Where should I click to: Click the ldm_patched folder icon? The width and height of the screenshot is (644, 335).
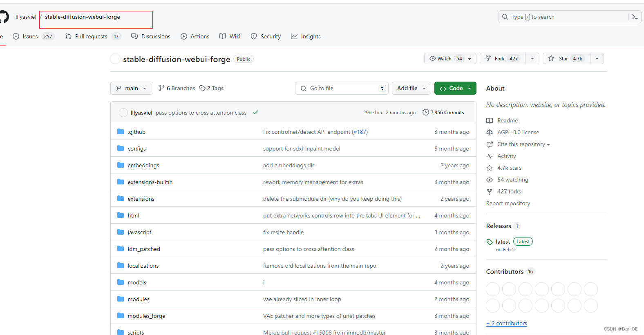pyautogui.click(x=121, y=248)
